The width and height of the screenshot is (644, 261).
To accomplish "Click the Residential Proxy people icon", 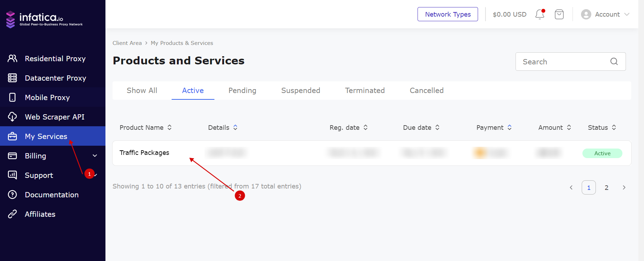I will pos(12,58).
